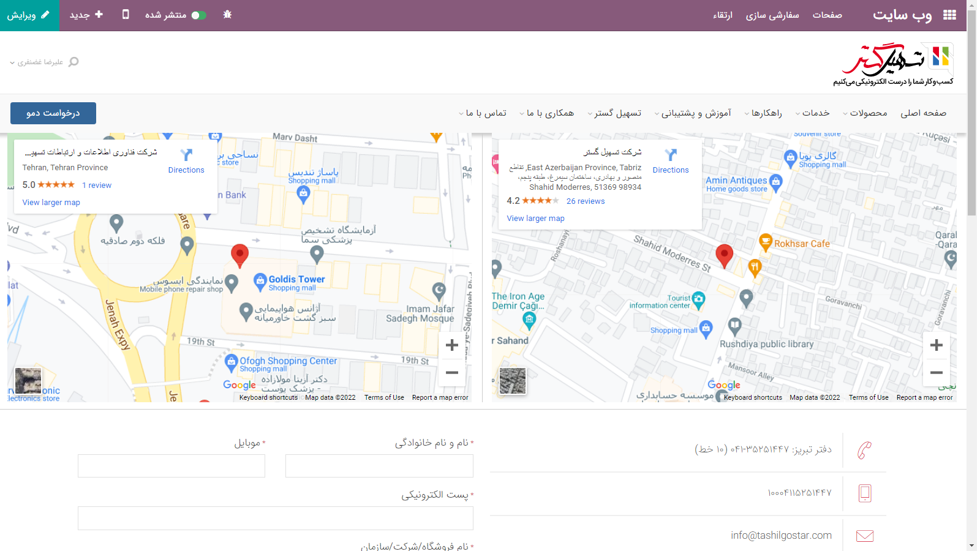The image size is (980, 551).
Task: Click Terms of Use on Tehran map
Action: click(384, 398)
